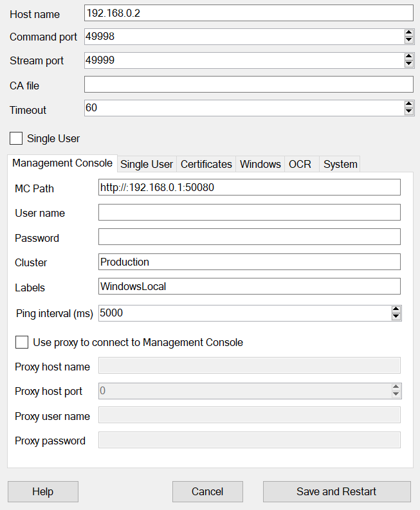
Task: Decrease the Timeout value
Action: pyautogui.click(x=408, y=112)
